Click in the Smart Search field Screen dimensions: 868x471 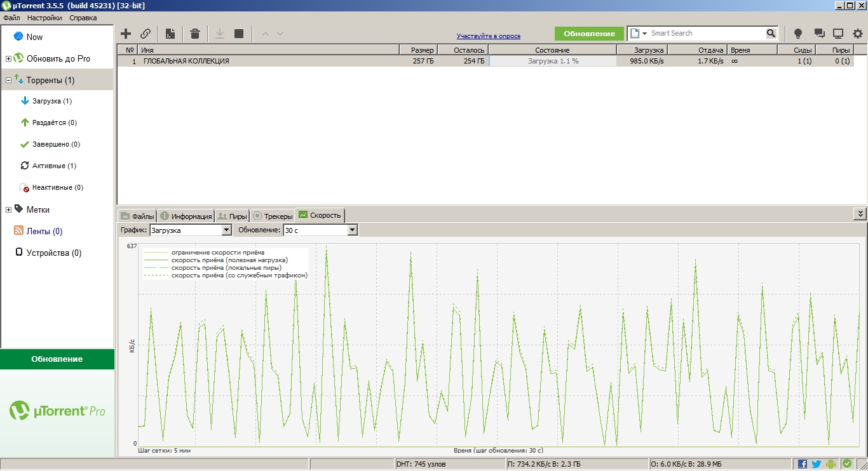coord(707,33)
